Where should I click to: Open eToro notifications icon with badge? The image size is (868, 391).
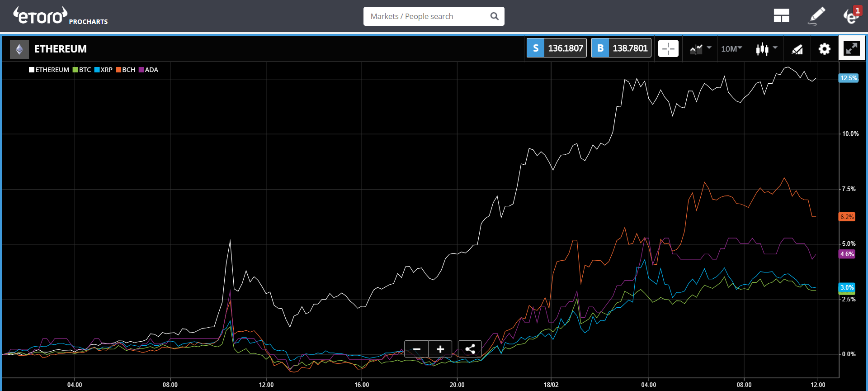pyautogui.click(x=851, y=16)
